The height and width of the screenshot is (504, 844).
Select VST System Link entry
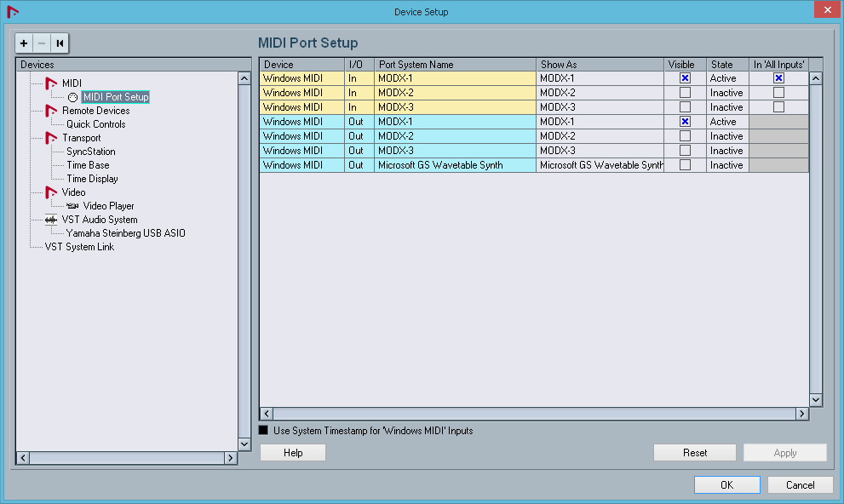pos(79,247)
